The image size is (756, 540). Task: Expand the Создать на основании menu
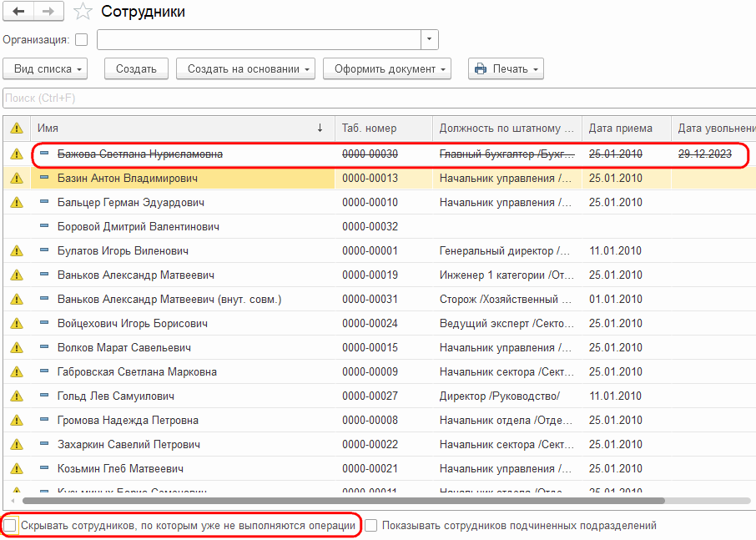coord(245,69)
